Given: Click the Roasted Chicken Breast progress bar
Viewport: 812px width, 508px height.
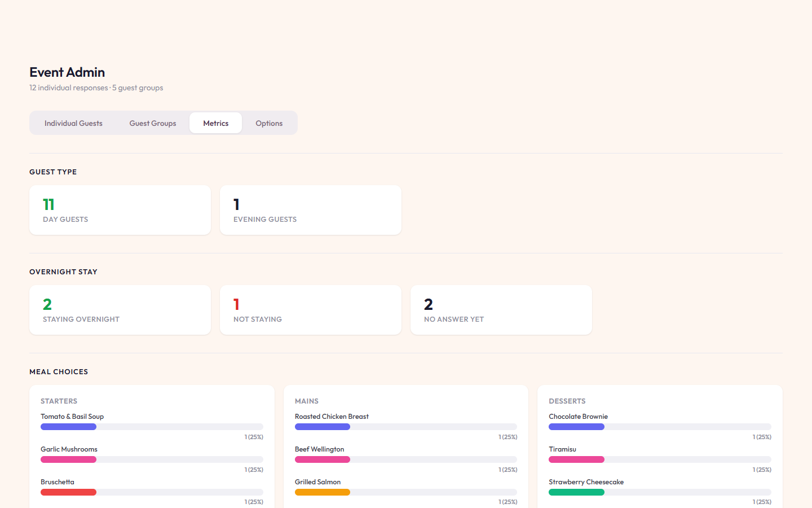Looking at the screenshot, I should [x=406, y=427].
